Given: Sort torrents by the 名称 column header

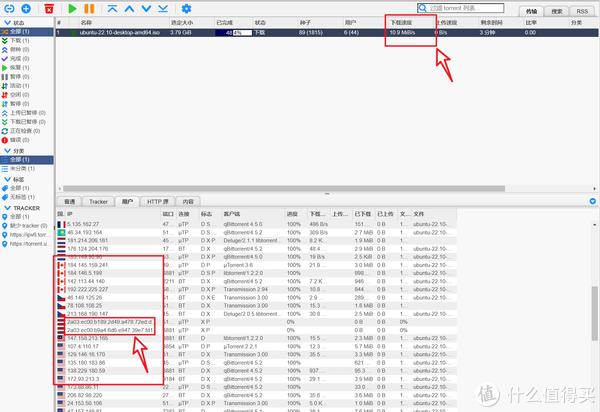Looking at the screenshot, I should tap(86, 23).
